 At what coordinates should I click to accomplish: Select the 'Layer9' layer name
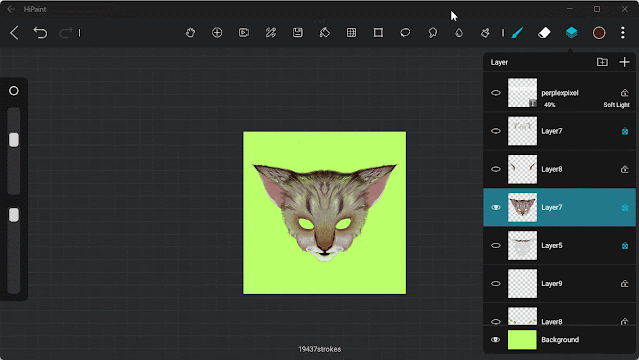[x=552, y=284]
